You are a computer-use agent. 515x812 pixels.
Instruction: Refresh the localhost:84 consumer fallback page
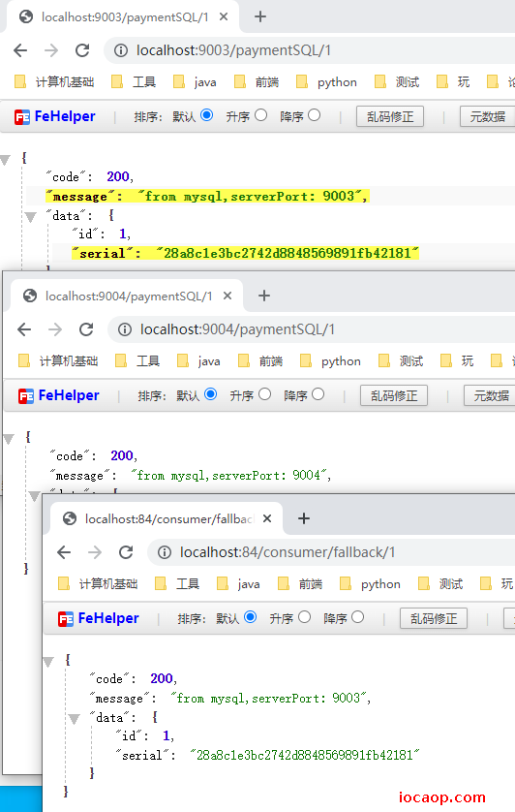[x=126, y=552]
